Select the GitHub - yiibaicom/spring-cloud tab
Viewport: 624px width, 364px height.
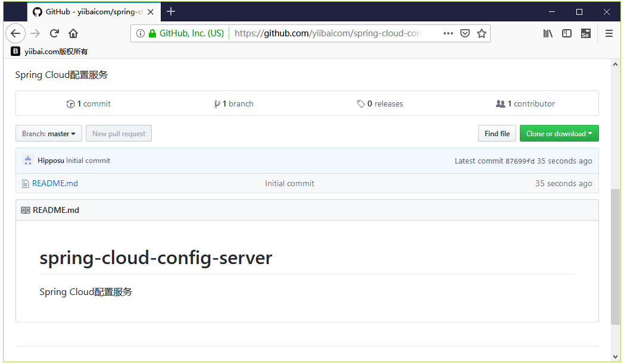point(94,12)
